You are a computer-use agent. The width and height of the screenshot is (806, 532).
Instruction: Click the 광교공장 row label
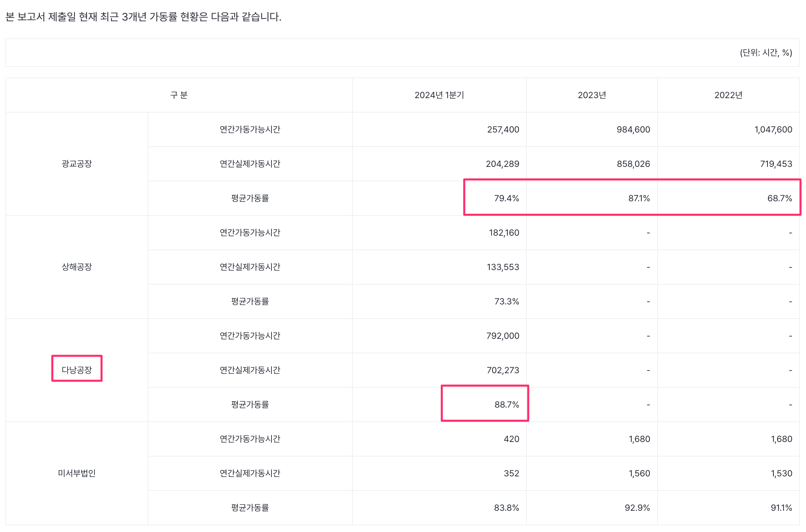pyautogui.click(x=77, y=164)
